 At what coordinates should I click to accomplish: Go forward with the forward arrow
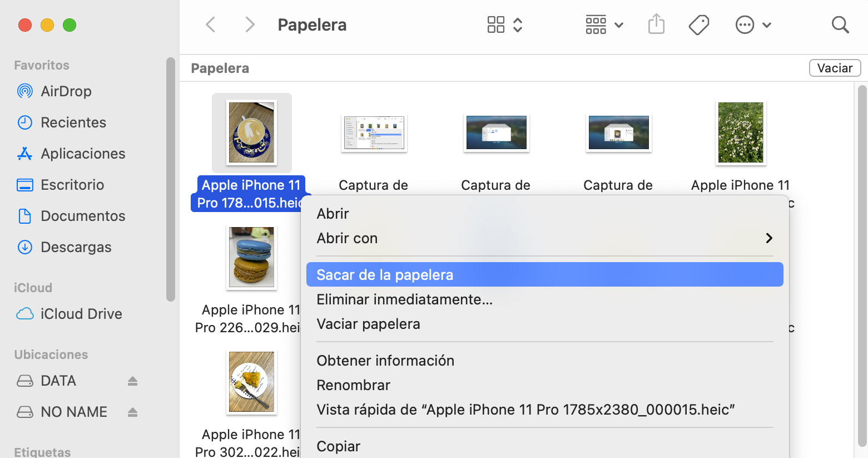click(250, 24)
